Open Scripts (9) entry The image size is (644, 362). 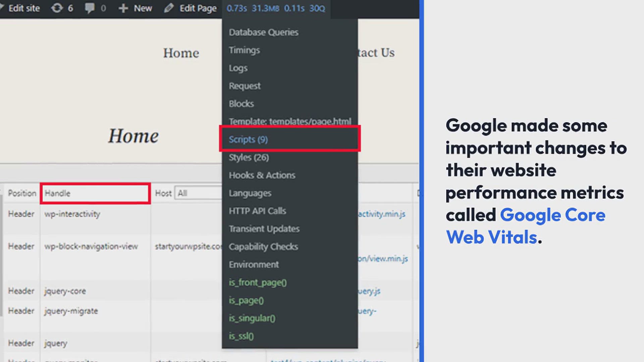[x=248, y=139]
